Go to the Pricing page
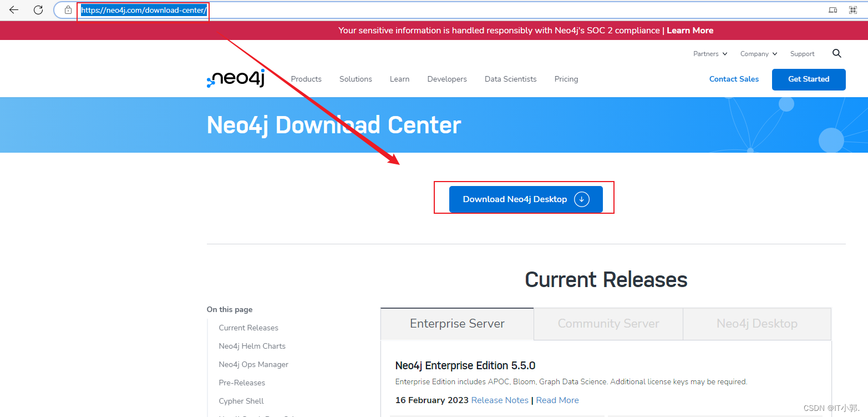The width and height of the screenshot is (868, 417). click(x=566, y=79)
